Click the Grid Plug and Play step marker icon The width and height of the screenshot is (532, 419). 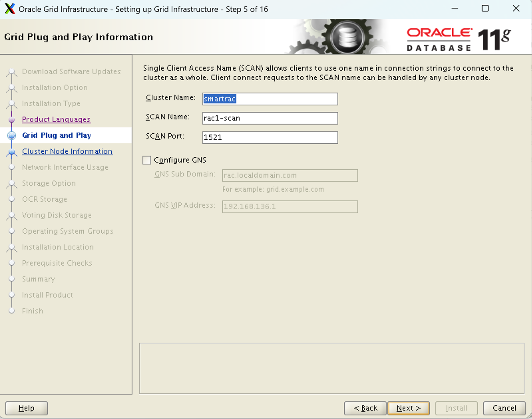(12, 136)
